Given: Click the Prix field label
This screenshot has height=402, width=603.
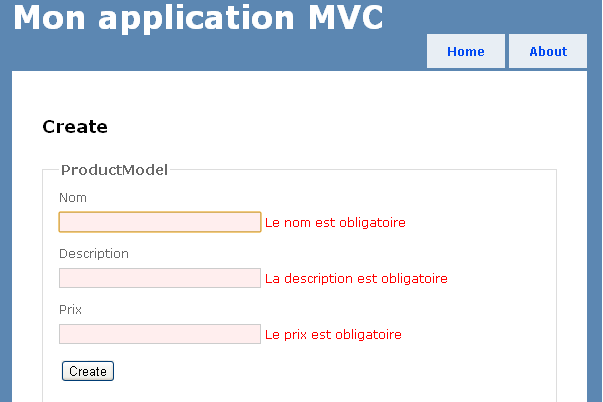Looking at the screenshot, I should click(70, 310).
